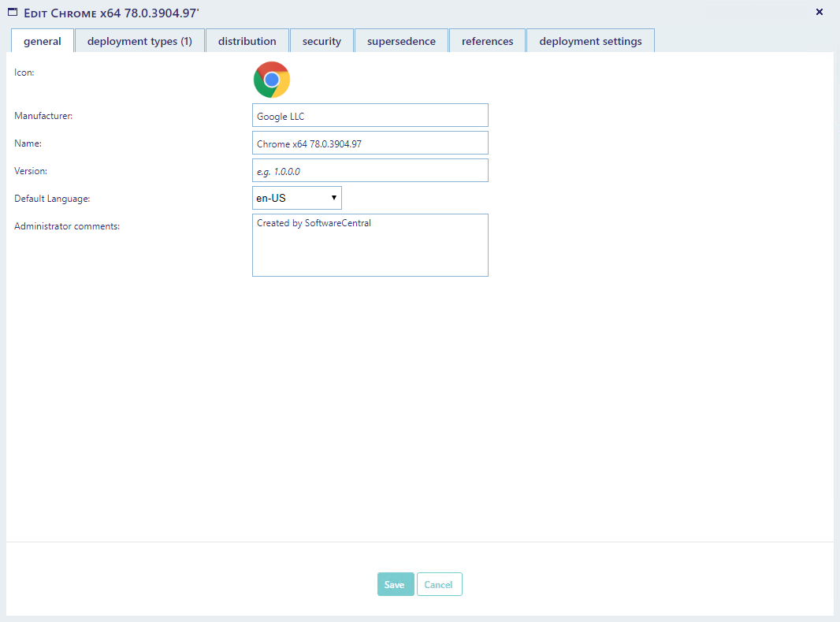The height and width of the screenshot is (622, 840).
Task: Switch to the deployment settings tab
Action: pos(590,41)
